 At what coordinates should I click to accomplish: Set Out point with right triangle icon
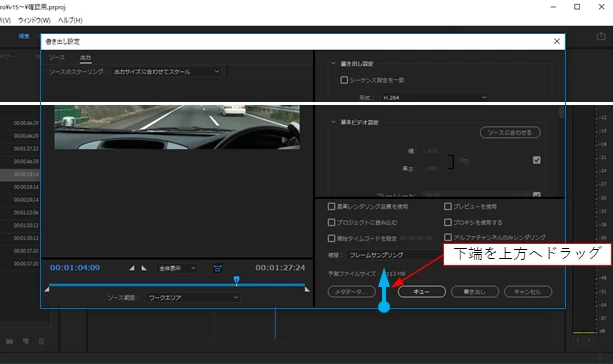coord(144,268)
